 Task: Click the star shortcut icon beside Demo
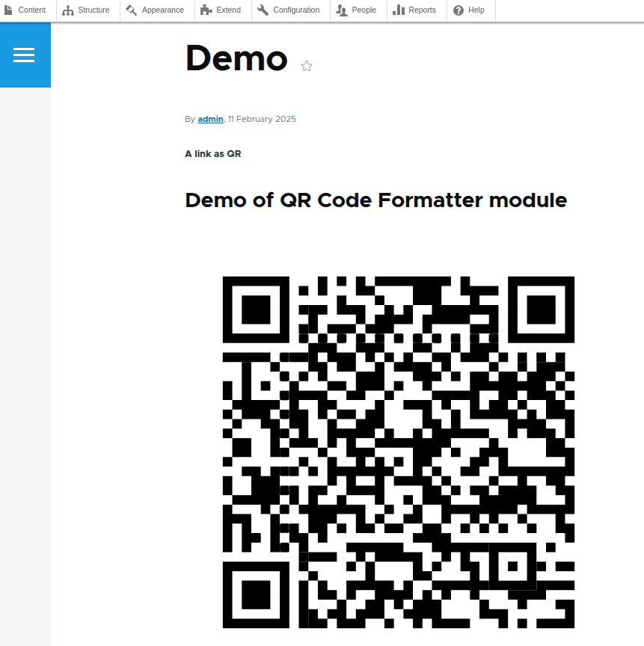[x=307, y=66]
